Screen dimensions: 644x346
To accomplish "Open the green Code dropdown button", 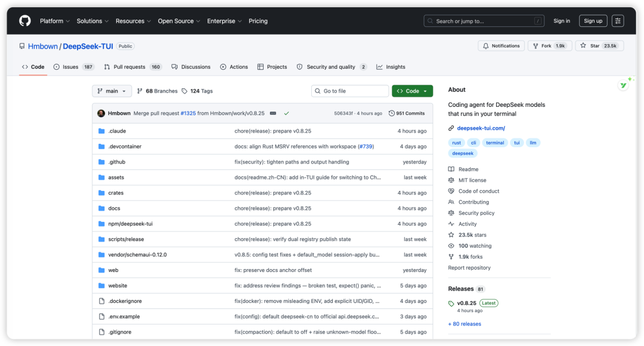I will (x=413, y=91).
